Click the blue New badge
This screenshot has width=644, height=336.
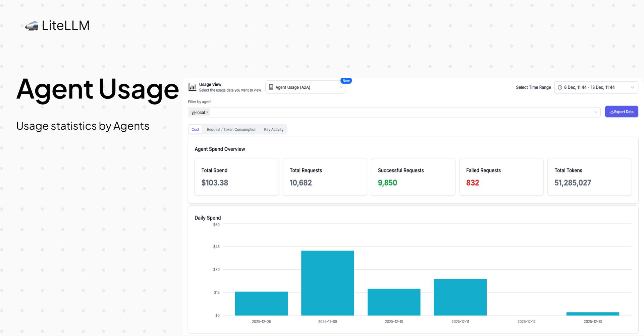[346, 81]
